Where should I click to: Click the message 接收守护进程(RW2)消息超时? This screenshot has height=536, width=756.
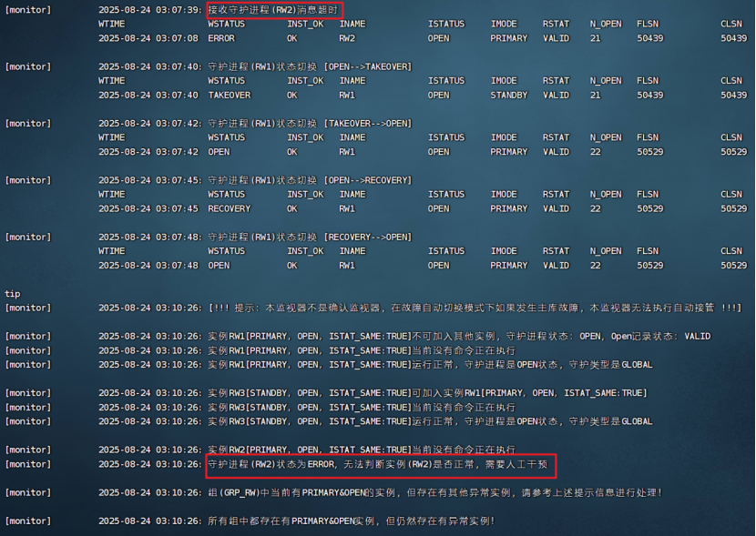(x=273, y=10)
